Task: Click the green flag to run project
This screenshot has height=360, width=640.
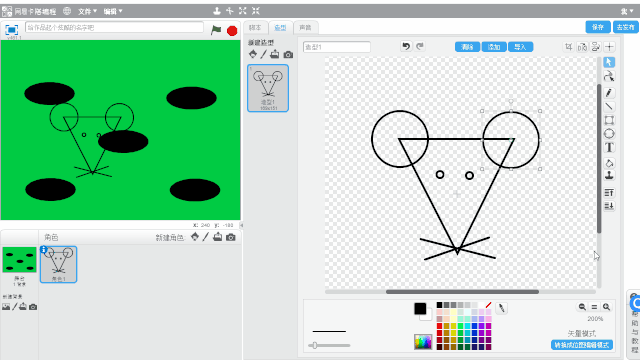Action: point(216,30)
